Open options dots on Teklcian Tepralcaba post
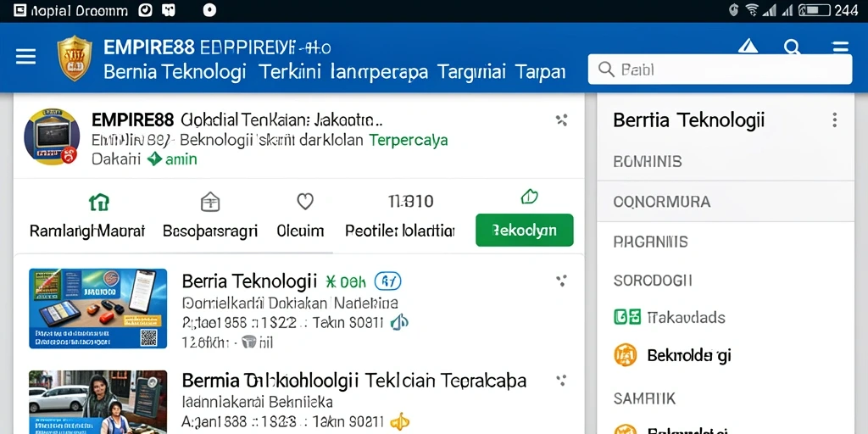The image size is (868, 434). 561,381
